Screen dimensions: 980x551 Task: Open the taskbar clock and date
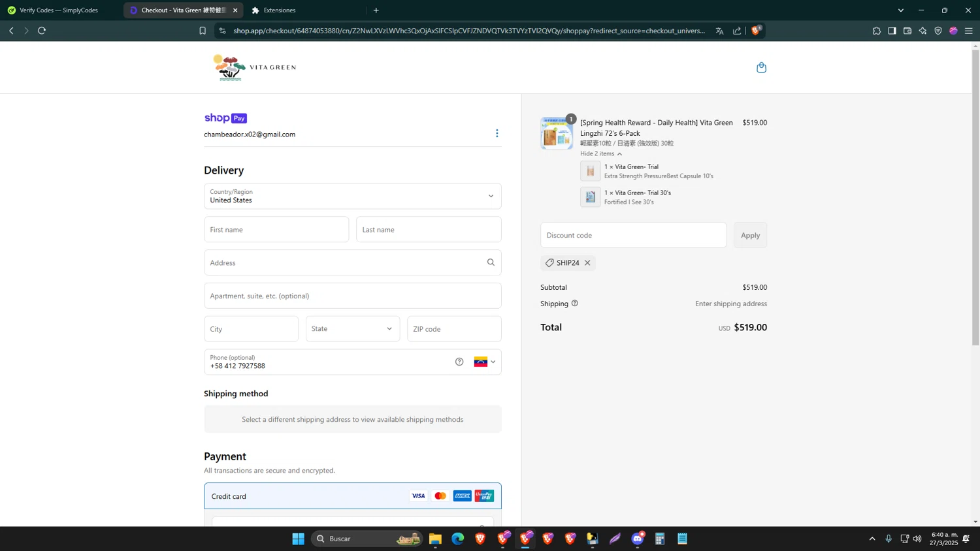(x=943, y=539)
